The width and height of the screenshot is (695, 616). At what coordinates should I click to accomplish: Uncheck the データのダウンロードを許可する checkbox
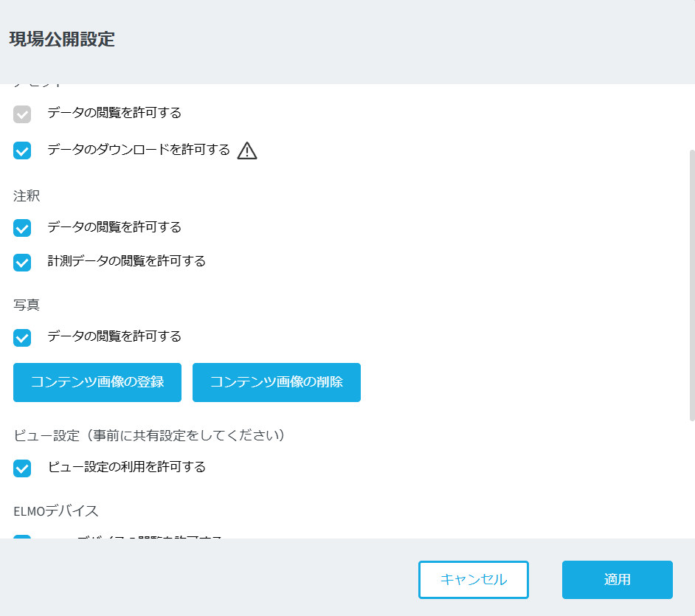click(x=22, y=150)
